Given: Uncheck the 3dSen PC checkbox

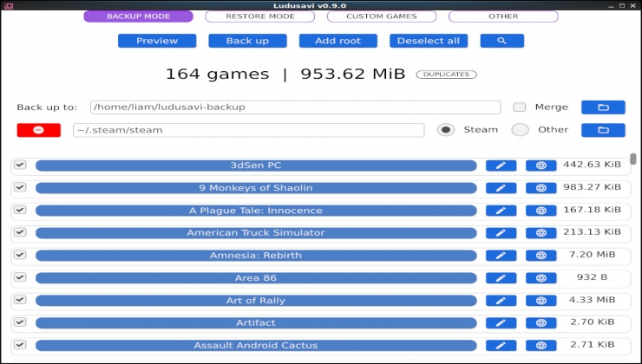Looking at the screenshot, I should pyautogui.click(x=20, y=165).
